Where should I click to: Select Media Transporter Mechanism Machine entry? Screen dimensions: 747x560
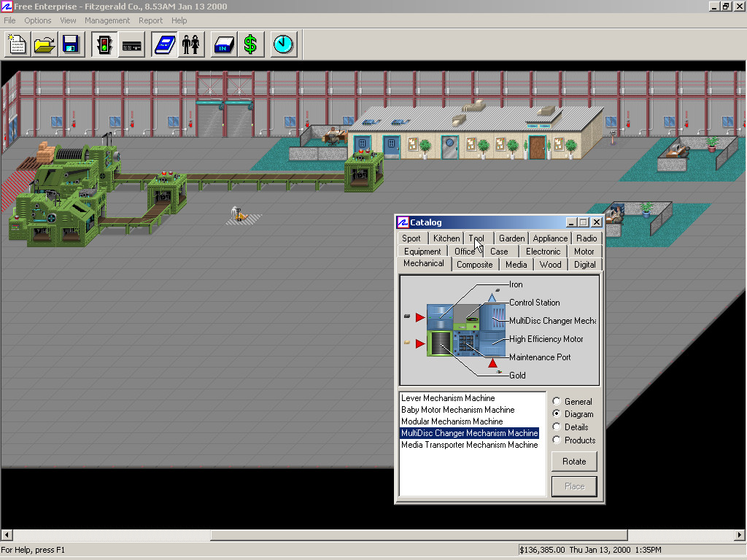coord(469,445)
